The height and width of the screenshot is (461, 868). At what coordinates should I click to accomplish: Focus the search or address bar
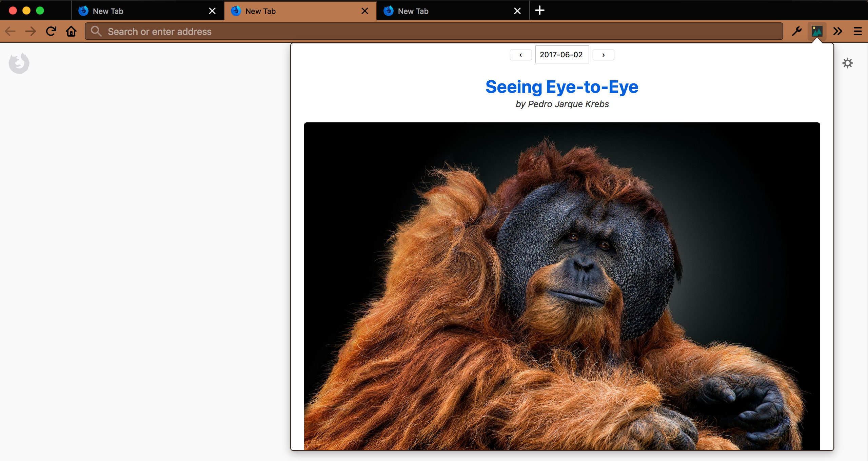click(434, 32)
